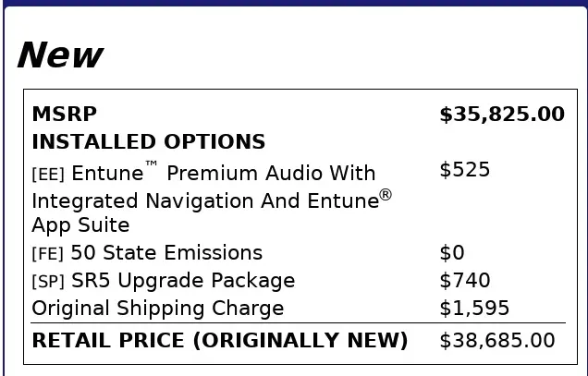Click the INSTALLED OPTIONS header

(x=148, y=142)
